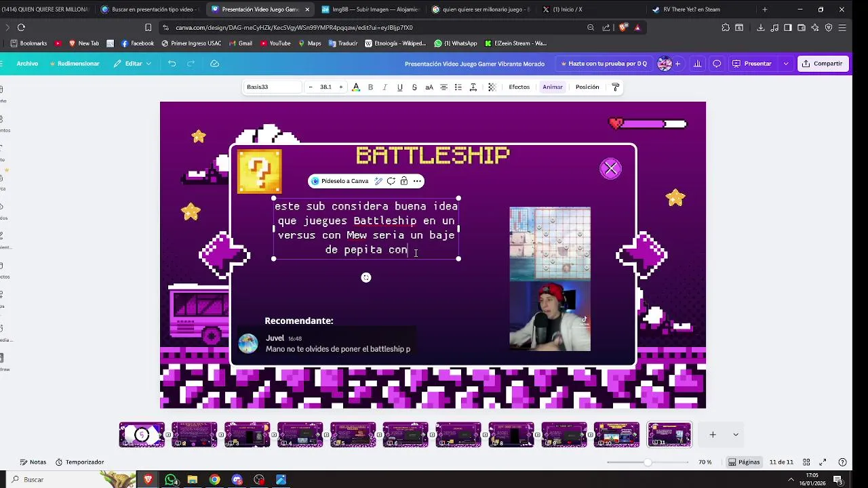This screenshot has width=868, height=488.
Task: Add a new page with plus button
Action: (713, 434)
